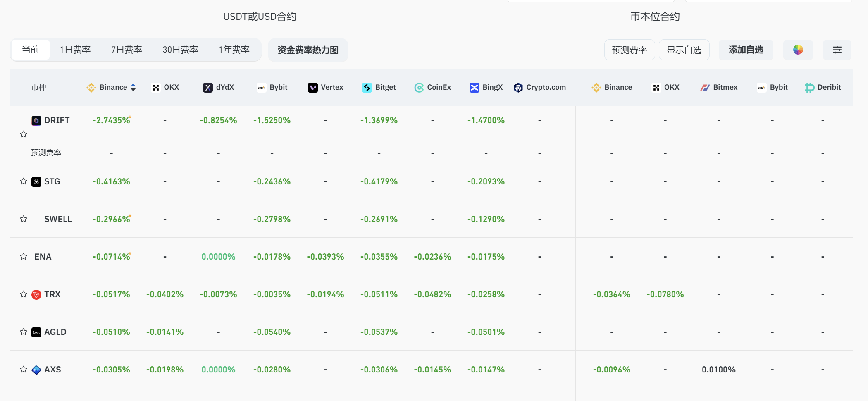This screenshot has width=868, height=401.
Task: Toggle the favorite star for ENA
Action: point(24,257)
